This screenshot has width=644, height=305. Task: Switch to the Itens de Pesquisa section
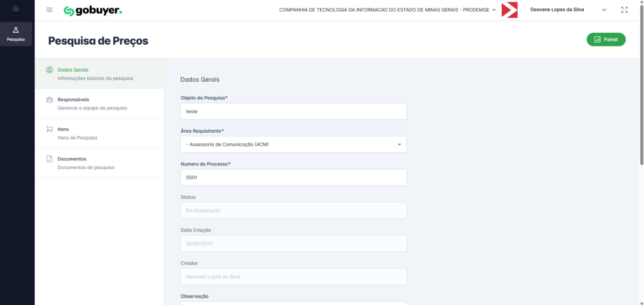(77, 133)
